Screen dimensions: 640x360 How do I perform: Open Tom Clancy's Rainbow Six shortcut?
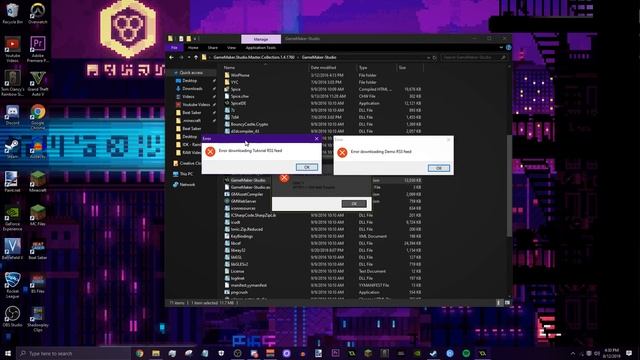[12, 83]
